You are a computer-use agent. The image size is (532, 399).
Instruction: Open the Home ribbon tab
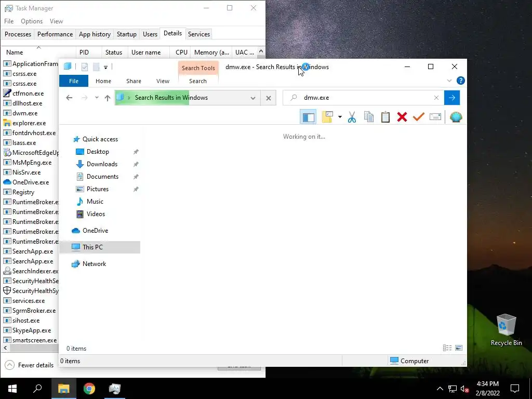click(x=103, y=81)
